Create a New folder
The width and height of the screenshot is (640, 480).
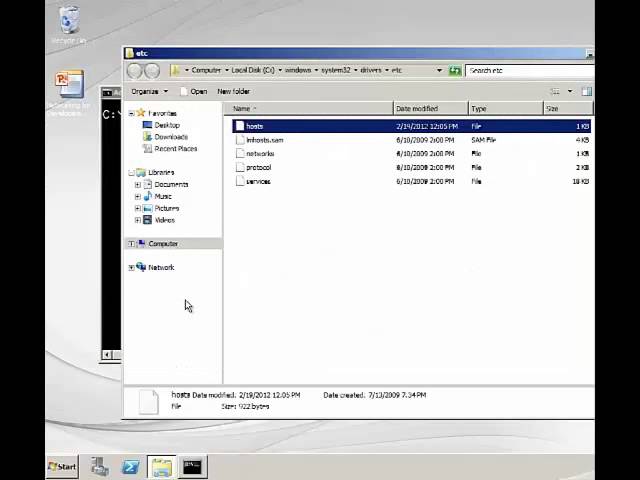[x=233, y=91]
